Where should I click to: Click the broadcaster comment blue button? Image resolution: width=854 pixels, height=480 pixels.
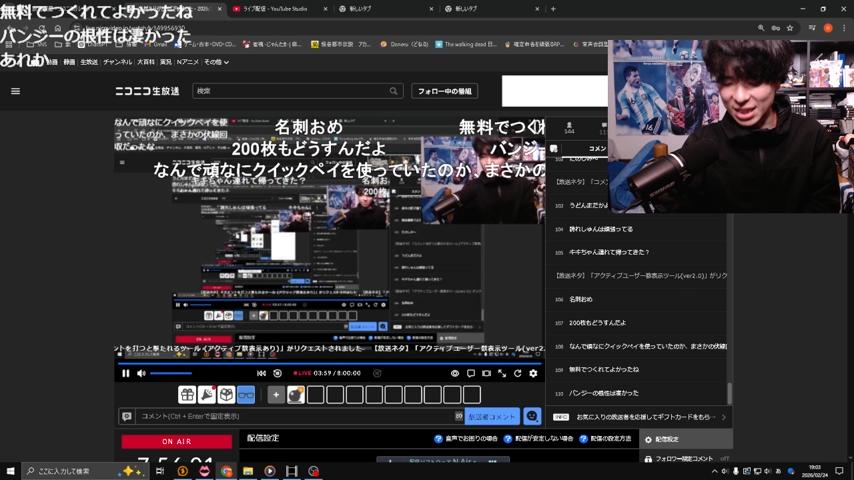(x=492, y=416)
